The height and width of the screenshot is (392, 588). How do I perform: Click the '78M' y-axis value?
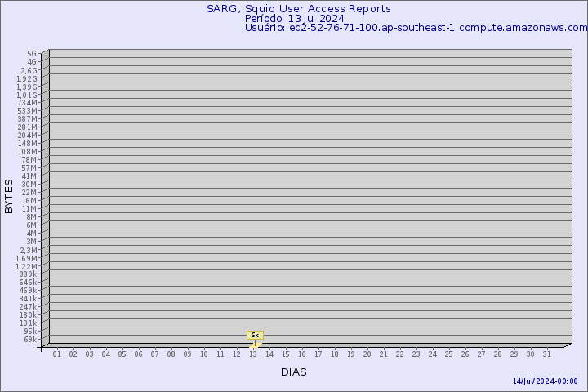[x=29, y=160]
